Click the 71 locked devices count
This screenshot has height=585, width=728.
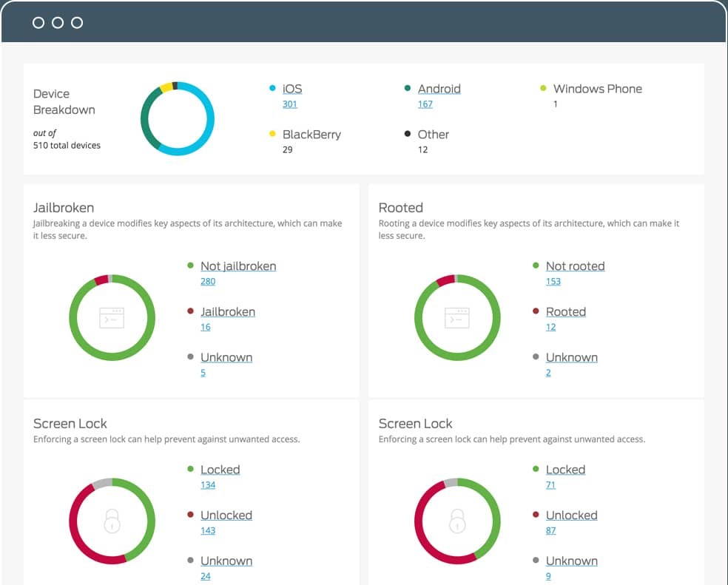(x=551, y=484)
